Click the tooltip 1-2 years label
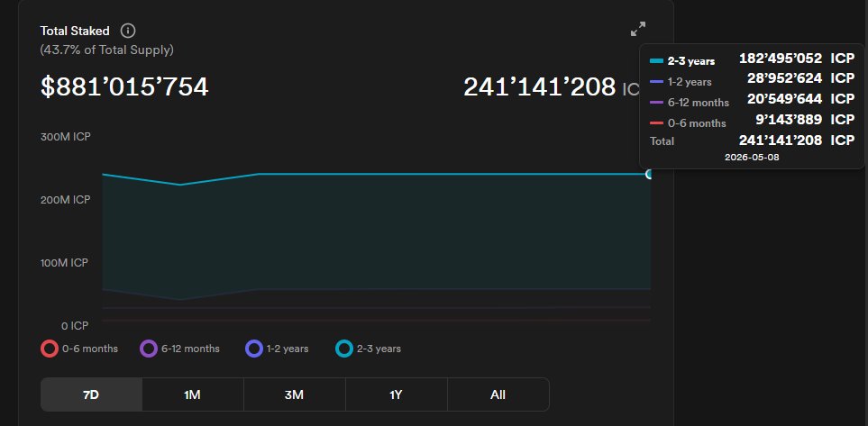 click(690, 82)
